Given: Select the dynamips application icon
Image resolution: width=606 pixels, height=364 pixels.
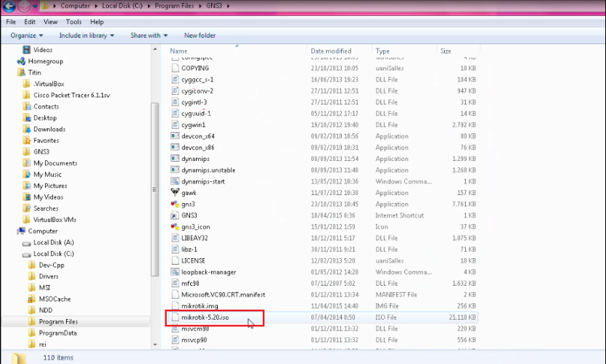Looking at the screenshot, I should coord(175,159).
